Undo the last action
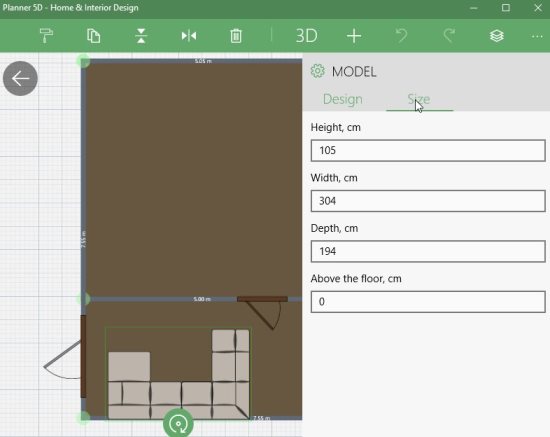Screen dimensions: 550x437 pyautogui.click(x=402, y=36)
